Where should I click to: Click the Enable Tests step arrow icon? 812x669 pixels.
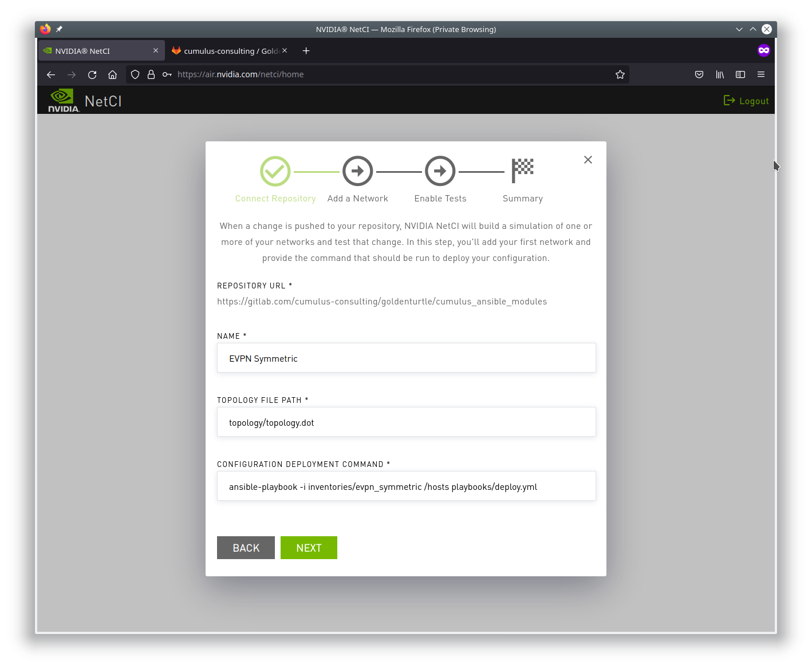(440, 171)
